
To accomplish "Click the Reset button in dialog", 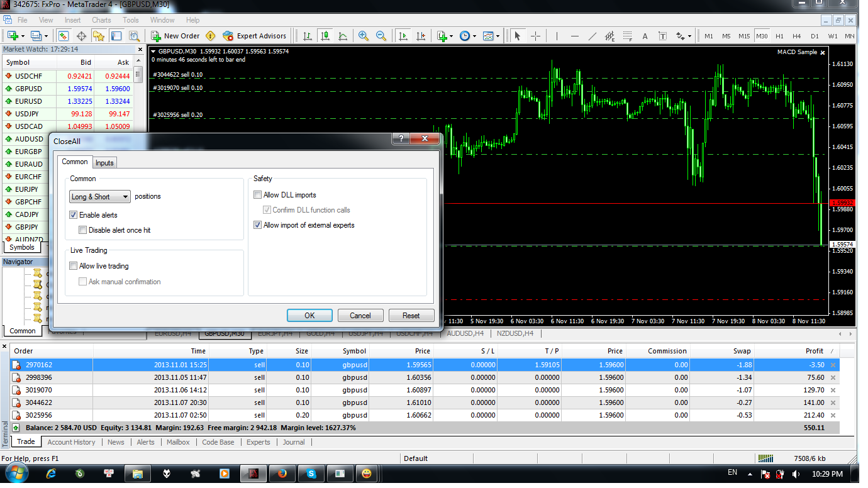I will tap(411, 316).
